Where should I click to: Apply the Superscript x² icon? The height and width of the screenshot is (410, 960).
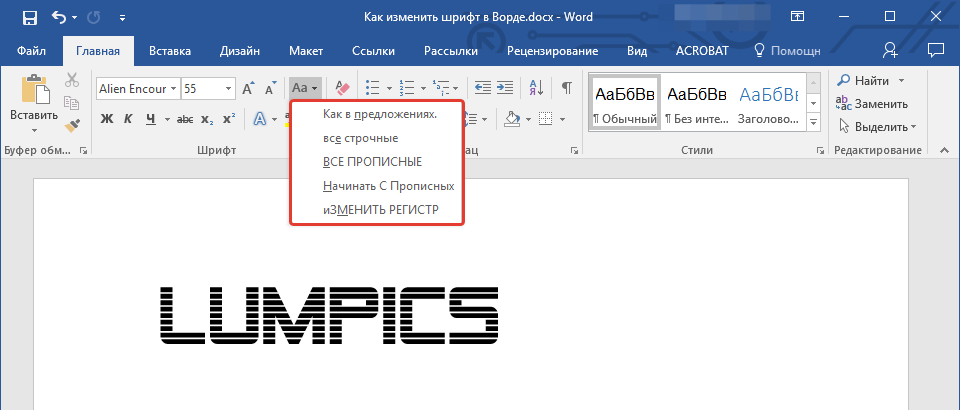[x=229, y=119]
